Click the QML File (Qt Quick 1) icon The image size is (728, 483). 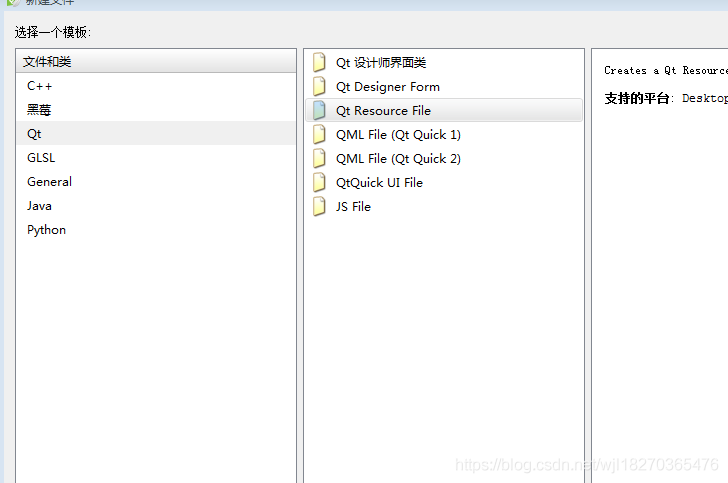pos(319,135)
